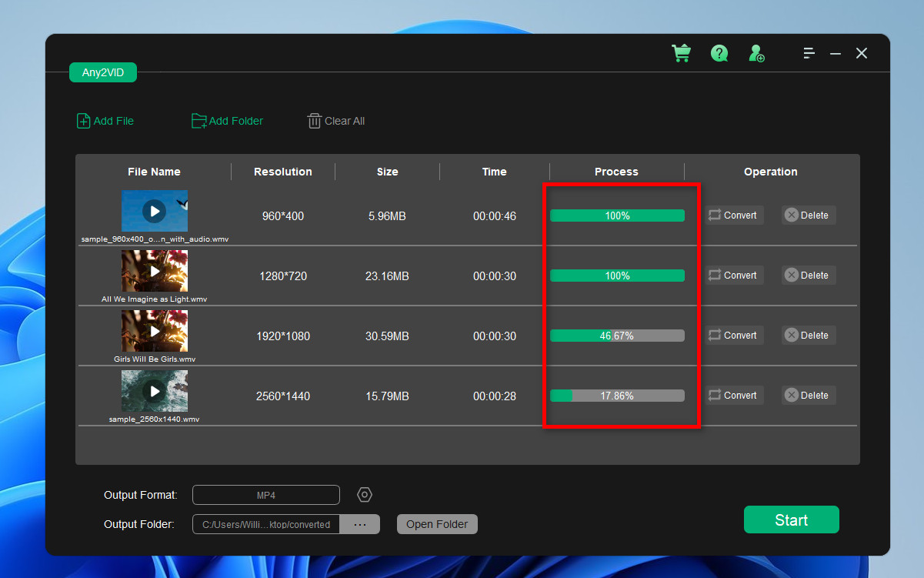Click the Output Format label
This screenshot has width=924, height=578.
point(141,495)
